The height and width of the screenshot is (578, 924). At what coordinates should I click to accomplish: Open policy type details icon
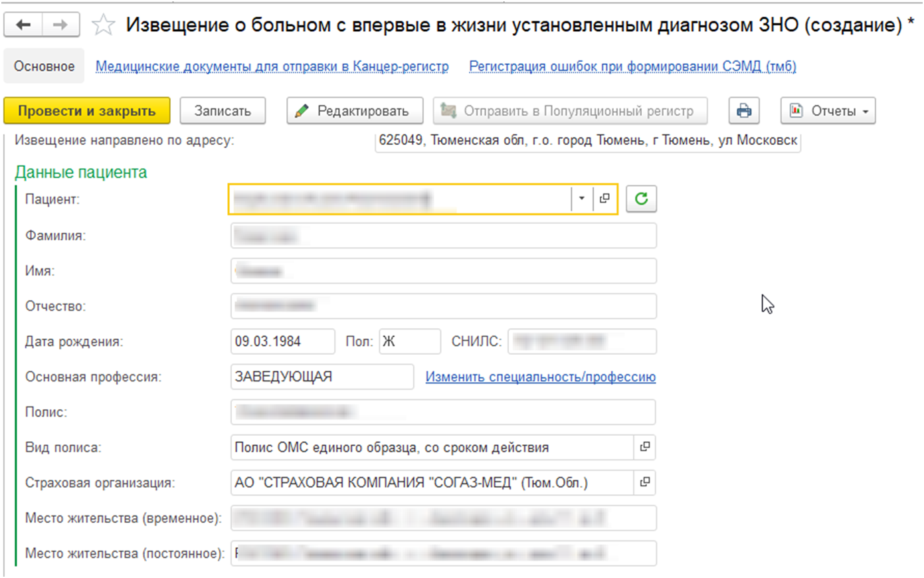[x=644, y=447]
